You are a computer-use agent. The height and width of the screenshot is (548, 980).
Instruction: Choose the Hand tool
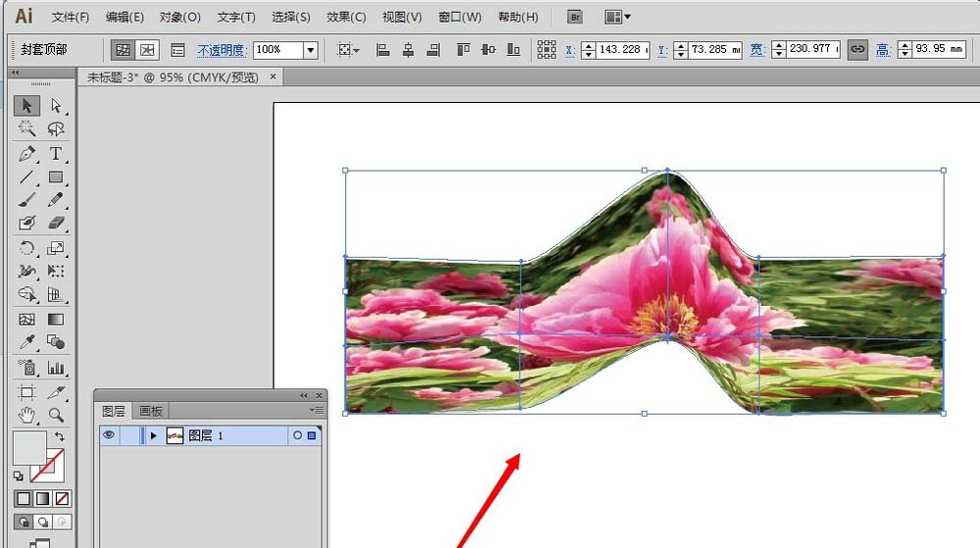(26, 415)
